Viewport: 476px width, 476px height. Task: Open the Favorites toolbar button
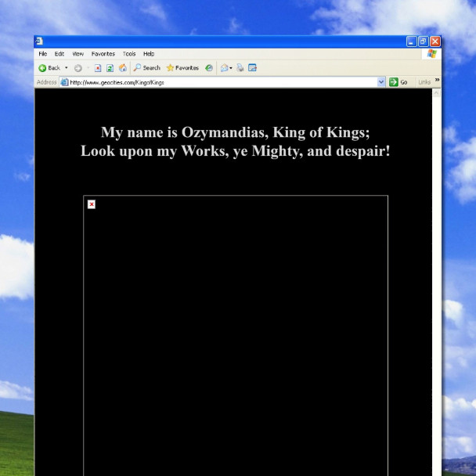pyautogui.click(x=182, y=68)
